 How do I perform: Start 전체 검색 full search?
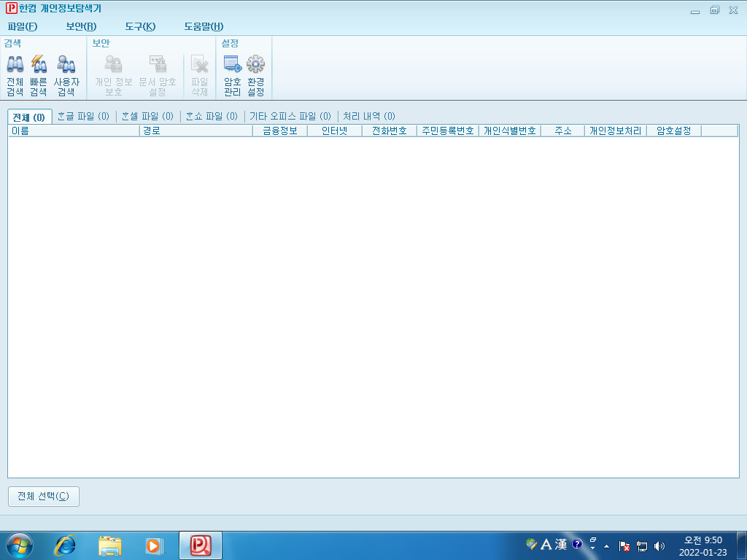pos(15,75)
